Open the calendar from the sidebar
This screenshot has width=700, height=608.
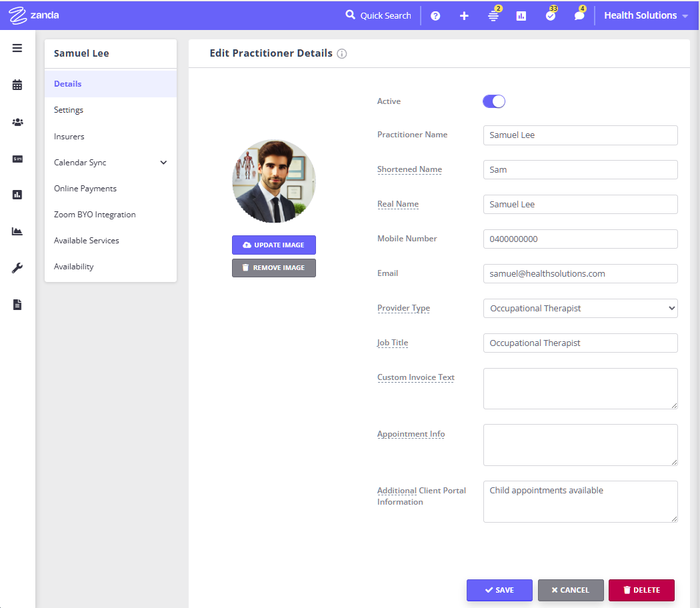(17, 85)
